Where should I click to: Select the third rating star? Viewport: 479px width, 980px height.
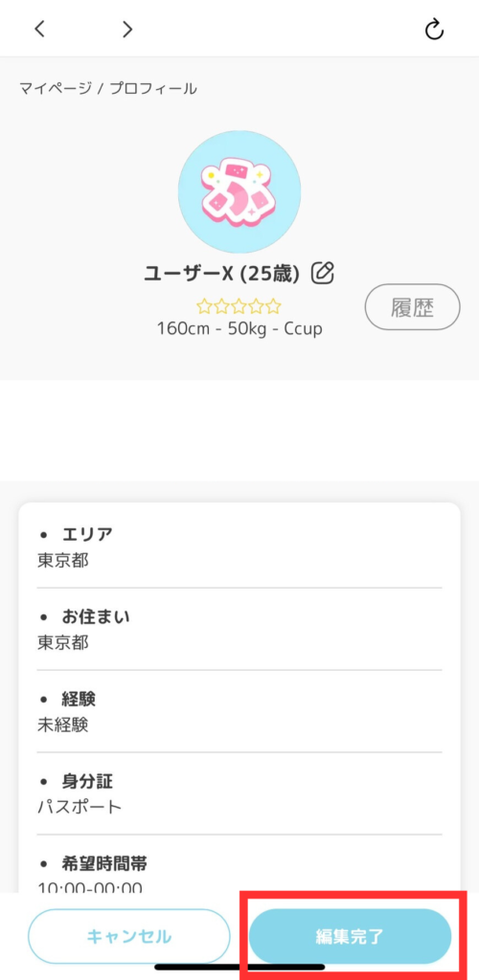[x=239, y=306]
